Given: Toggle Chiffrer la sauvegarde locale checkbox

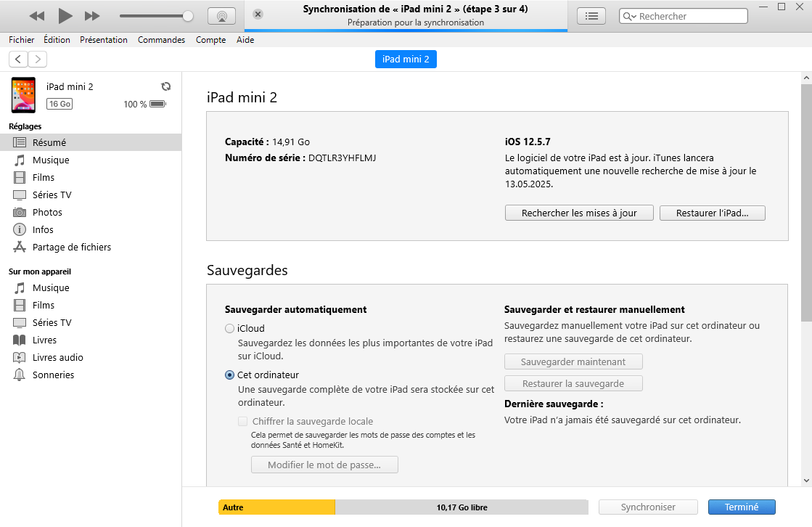Looking at the screenshot, I should [x=242, y=421].
